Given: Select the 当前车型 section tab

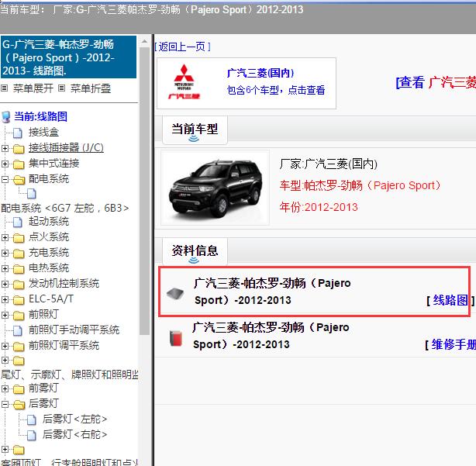Looking at the screenshot, I should (195, 130).
